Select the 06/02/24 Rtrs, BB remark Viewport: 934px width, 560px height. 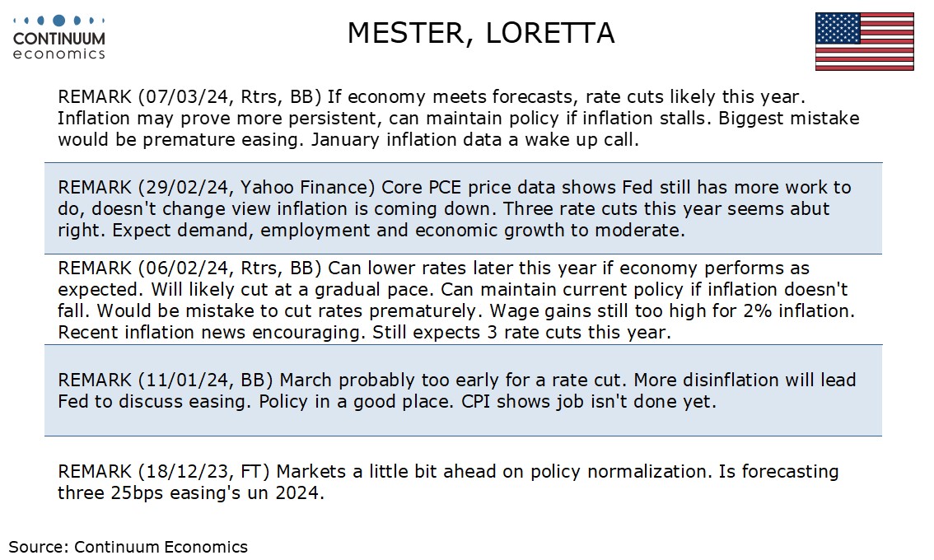456,301
